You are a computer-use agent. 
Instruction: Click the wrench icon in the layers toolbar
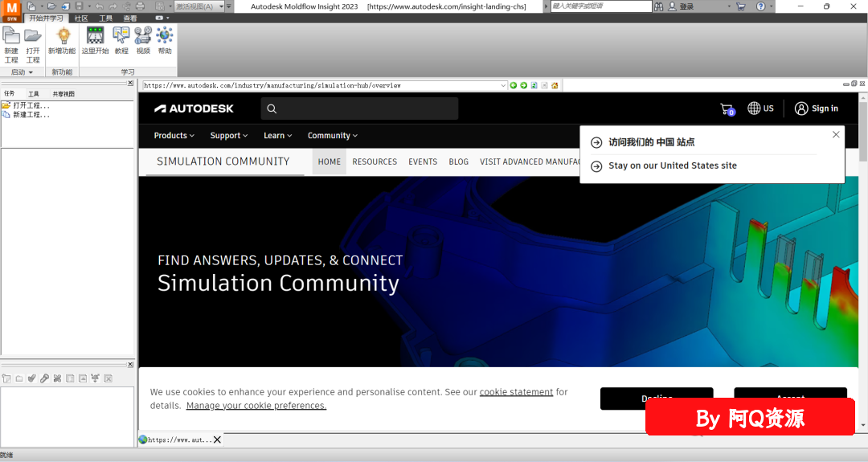[x=44, y=378]
